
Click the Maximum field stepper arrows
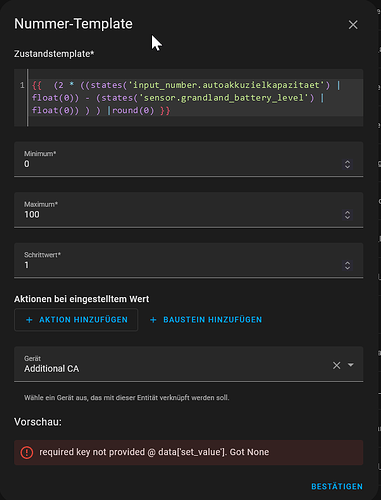[x=347, y=215]
